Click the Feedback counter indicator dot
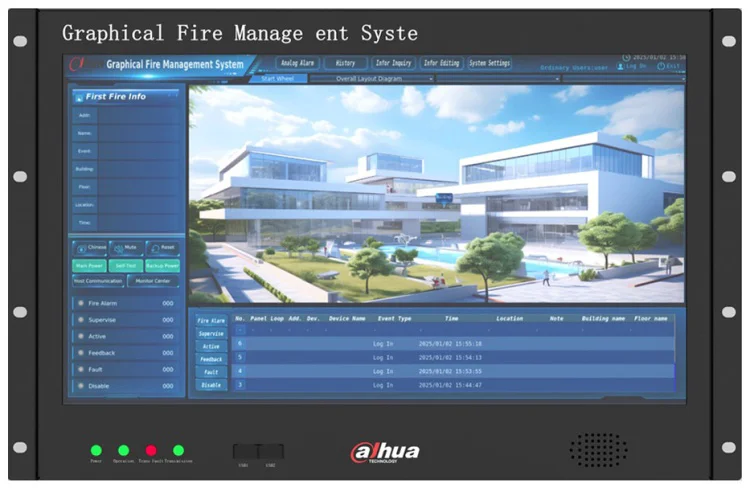Viewport: 750px width, 489px height. pyautogui.click(x=81, y=353)
